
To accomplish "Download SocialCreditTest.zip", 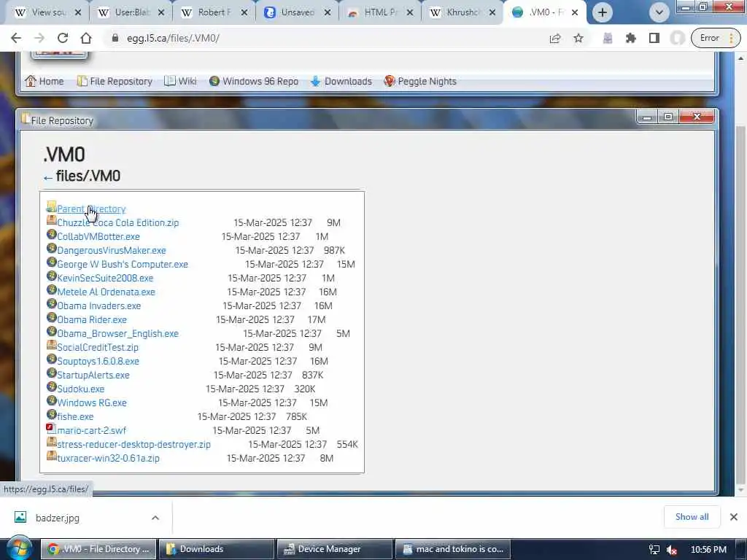I will 98,347.
